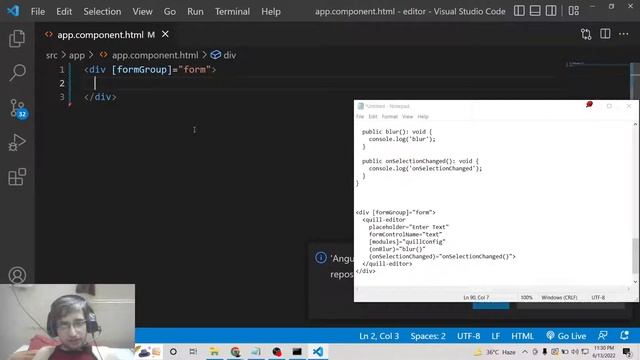Open the File menu in VS Code
The image size is (640, 360).
(x=38, y=11)
